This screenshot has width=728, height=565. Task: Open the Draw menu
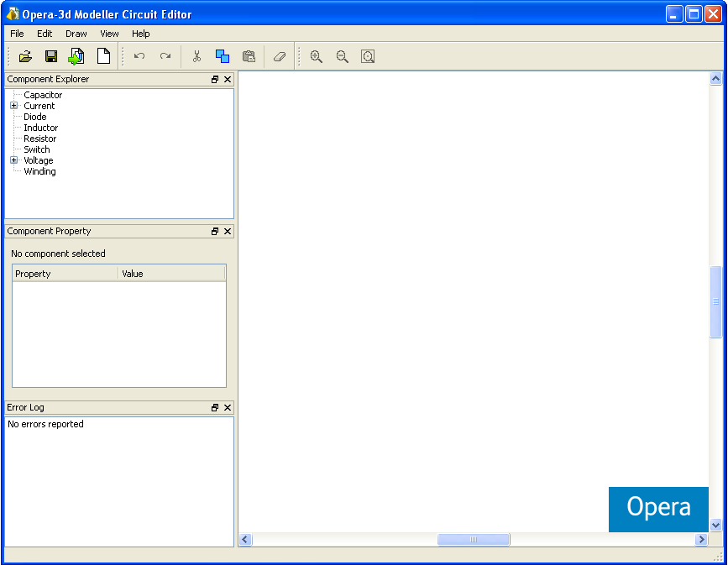tap(76, 34)
